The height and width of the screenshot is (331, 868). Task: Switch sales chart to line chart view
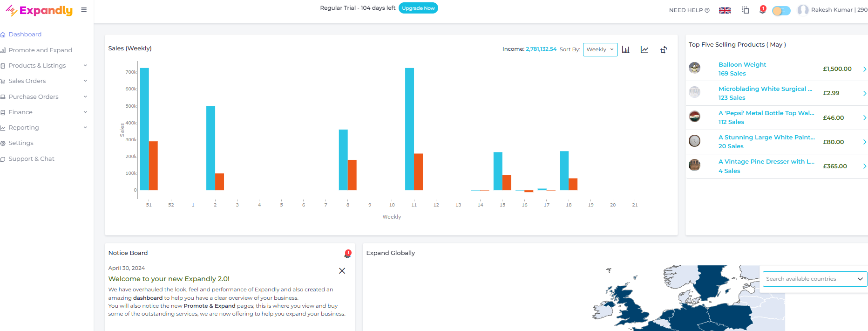644,49
